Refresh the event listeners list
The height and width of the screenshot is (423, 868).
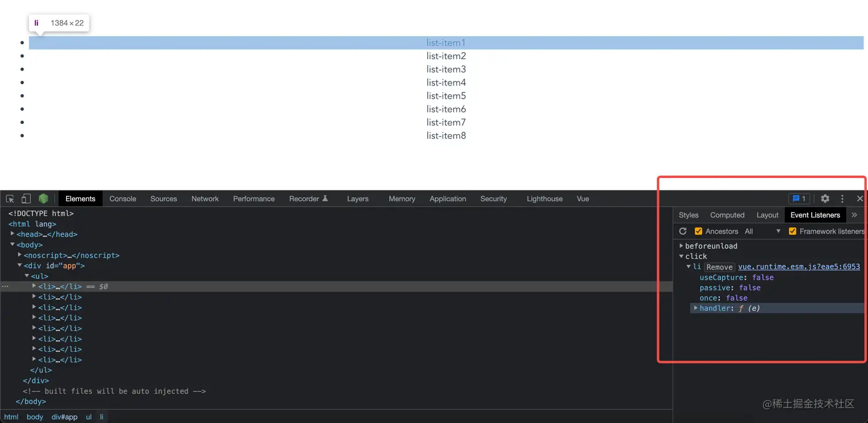point(683,231)
